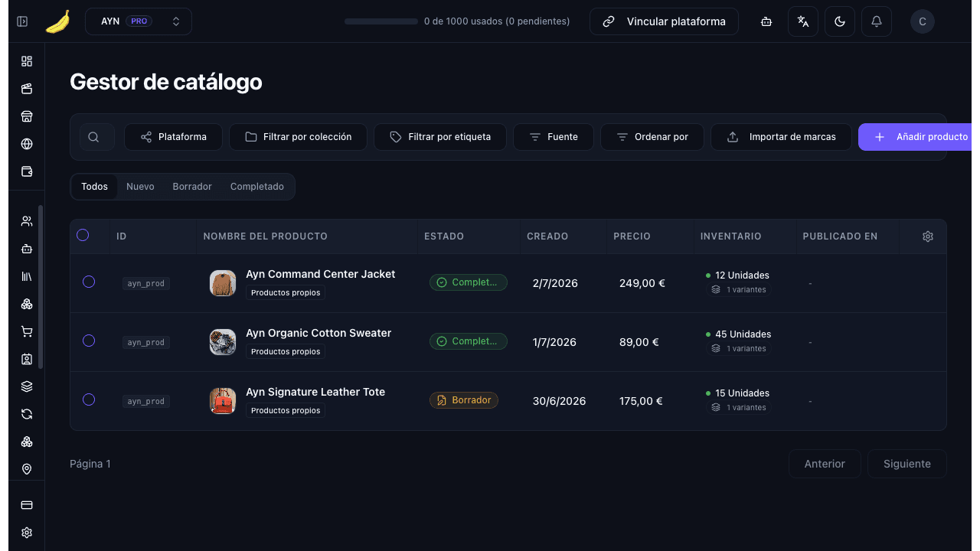
Task: Open the notifications bell
Action: [x=877, y=21]
